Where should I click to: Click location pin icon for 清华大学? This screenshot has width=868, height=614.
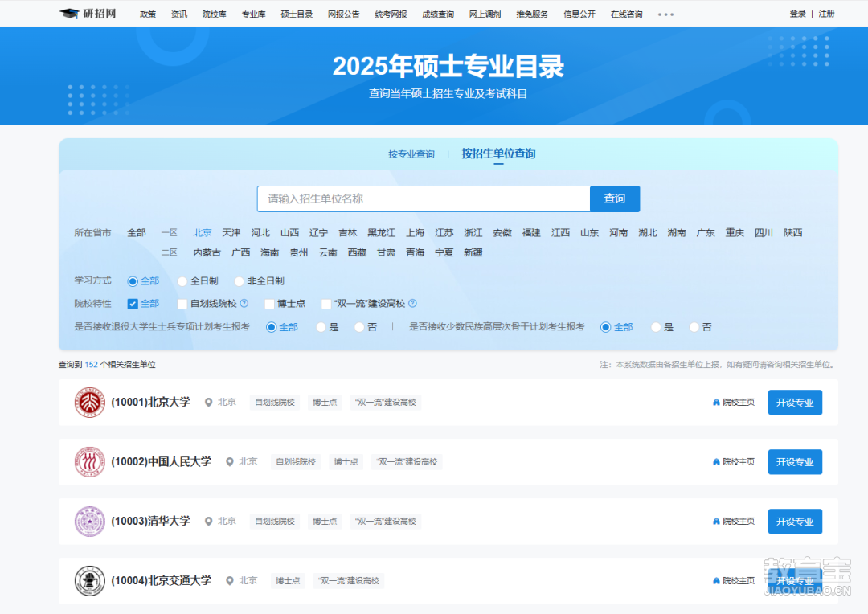[x=209, y=522]
